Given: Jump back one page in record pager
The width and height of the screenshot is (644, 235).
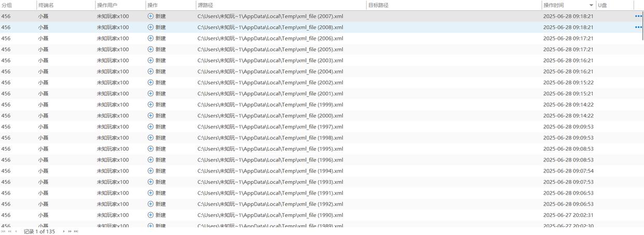Looking at the screenshot, I should pos(10,231).
